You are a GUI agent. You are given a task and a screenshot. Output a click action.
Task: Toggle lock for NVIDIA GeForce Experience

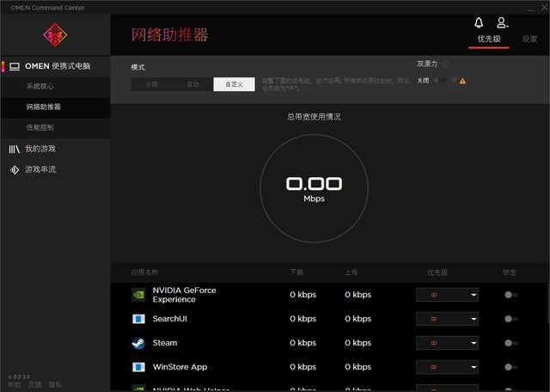pyautogui.click(x=511, y=295)
